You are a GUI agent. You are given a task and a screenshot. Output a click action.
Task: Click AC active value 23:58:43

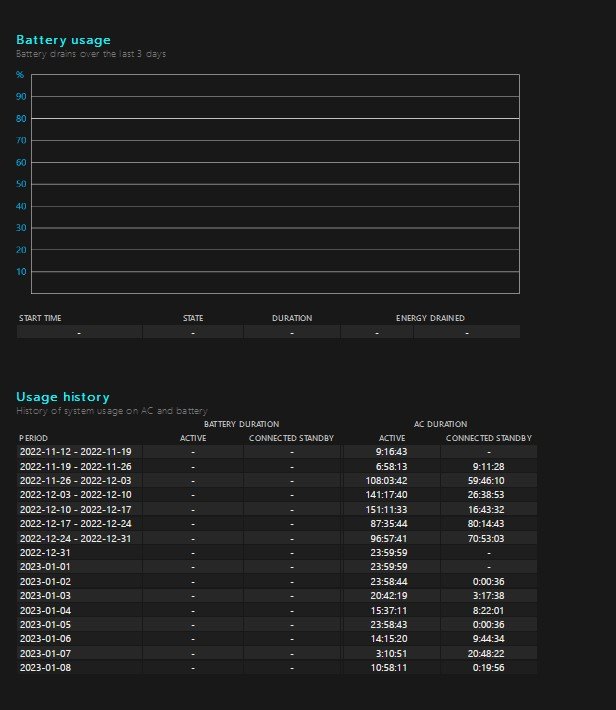click(x=389, y=624)
